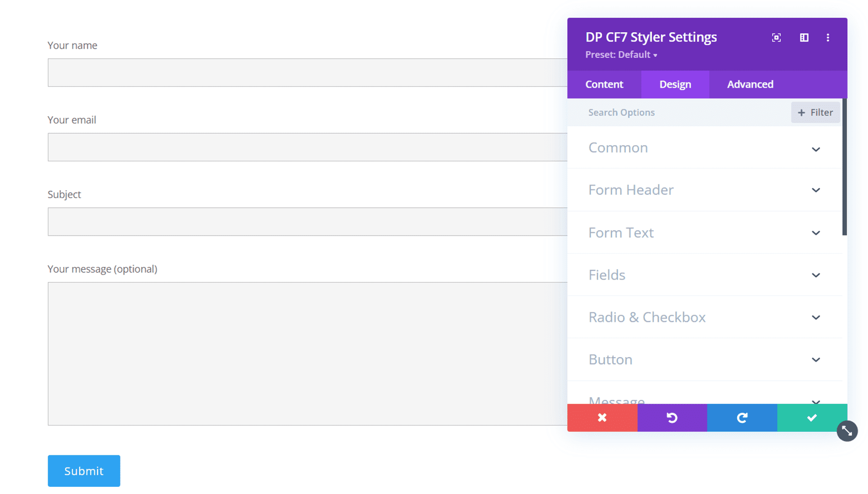Discard changes with the red X icon

coord(602,418)
